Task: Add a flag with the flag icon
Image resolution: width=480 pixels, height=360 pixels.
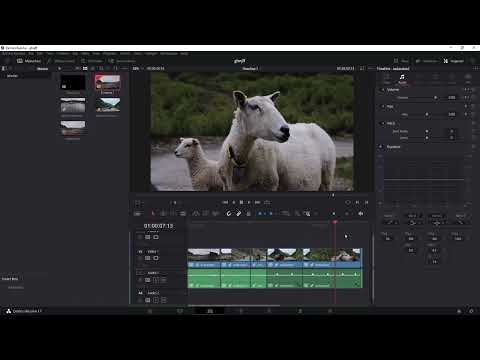Action: (260, 213)
